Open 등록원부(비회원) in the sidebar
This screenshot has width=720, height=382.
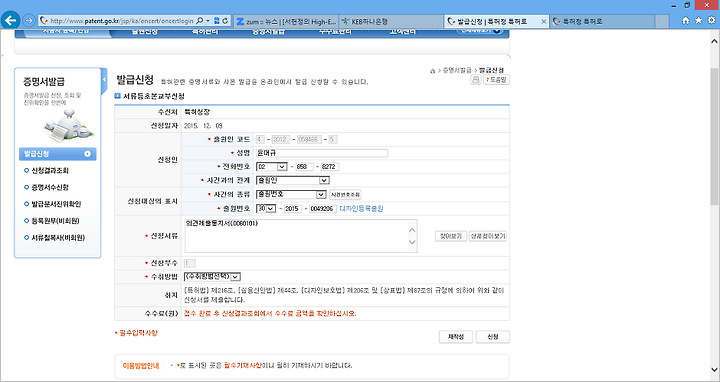55,221
